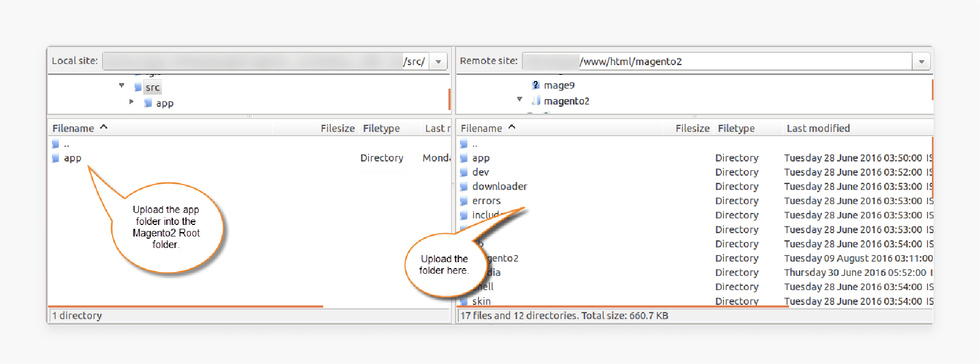Collapse the src folder in local tree

tap(121, 85)
